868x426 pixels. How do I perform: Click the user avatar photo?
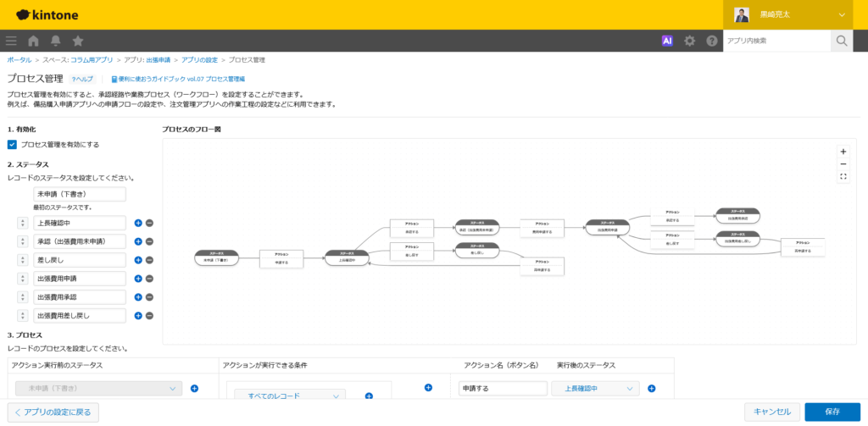click(742, 15)
